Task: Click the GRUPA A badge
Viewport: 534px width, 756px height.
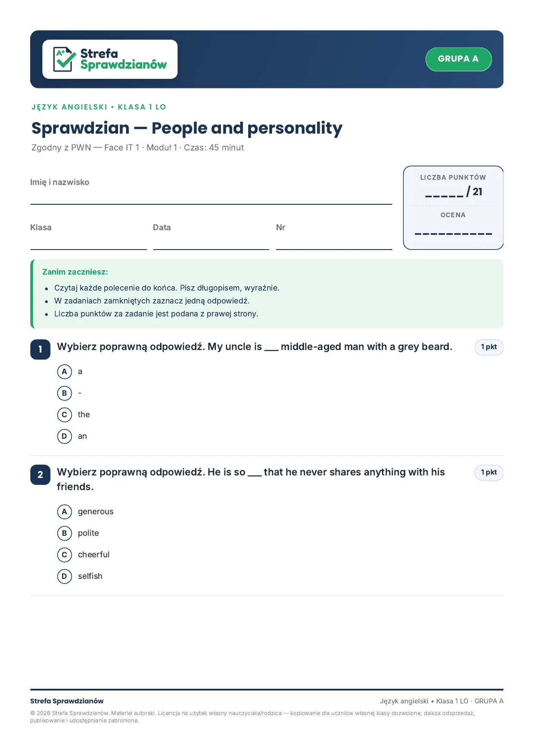Action: [458, 59]
